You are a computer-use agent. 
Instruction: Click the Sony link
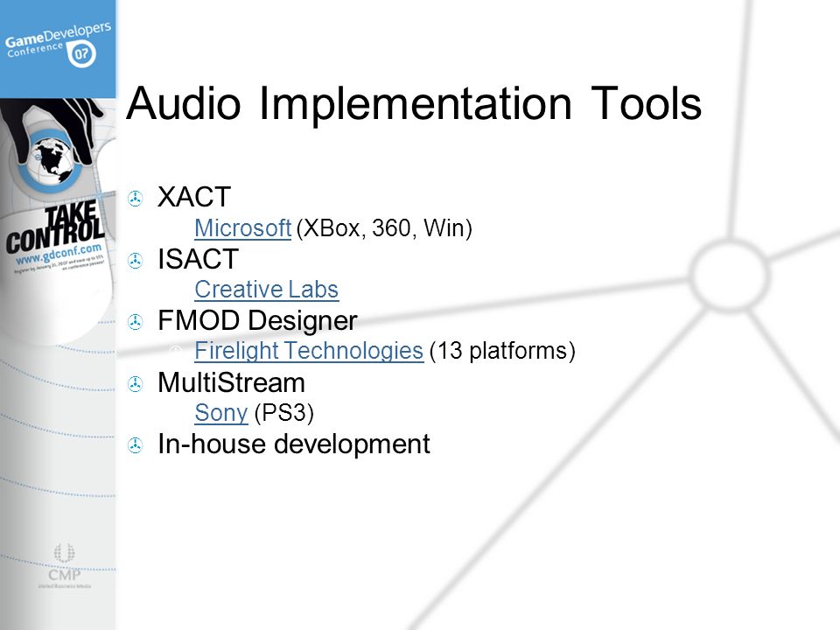(221, 413)
